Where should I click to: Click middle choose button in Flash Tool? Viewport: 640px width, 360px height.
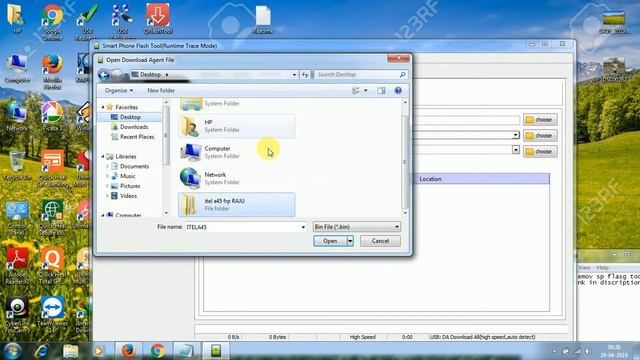(x=540, y=136)
